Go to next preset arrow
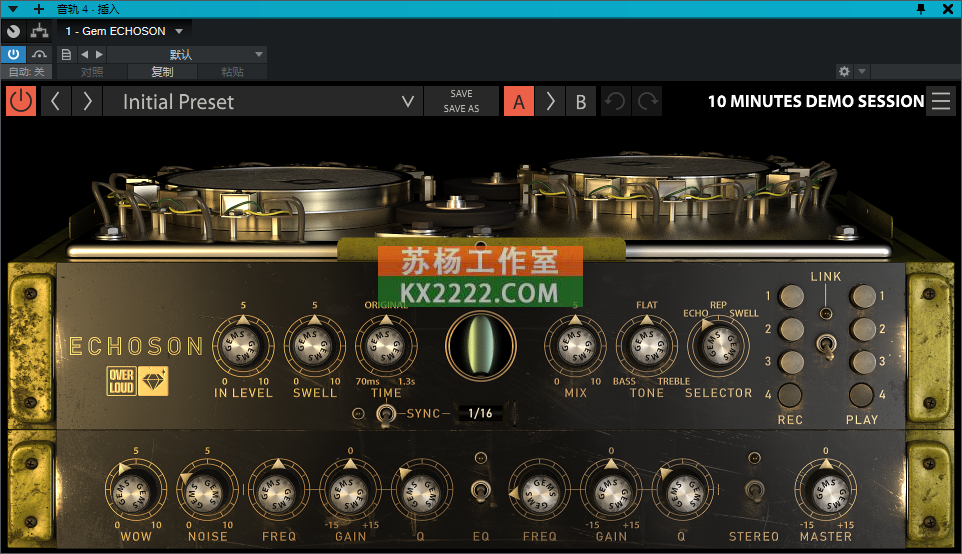 pyautogui.click(x=87, y=101)
